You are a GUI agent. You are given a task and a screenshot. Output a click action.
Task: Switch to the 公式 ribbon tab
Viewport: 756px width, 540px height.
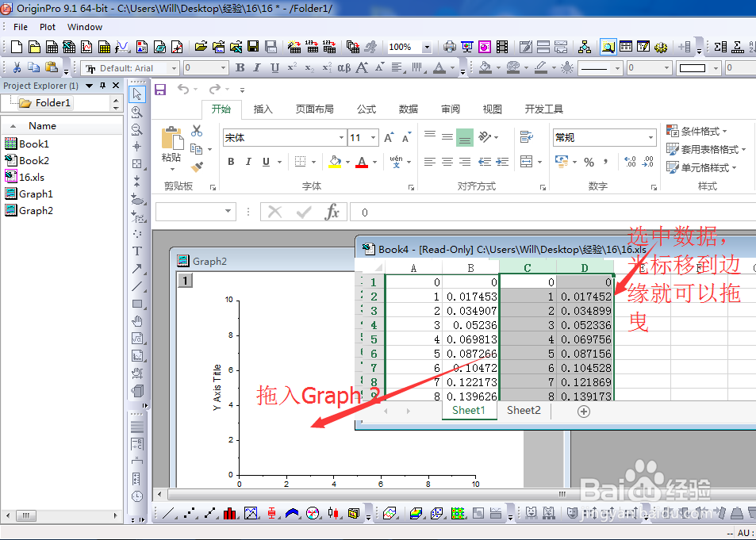tap(366, 109)
